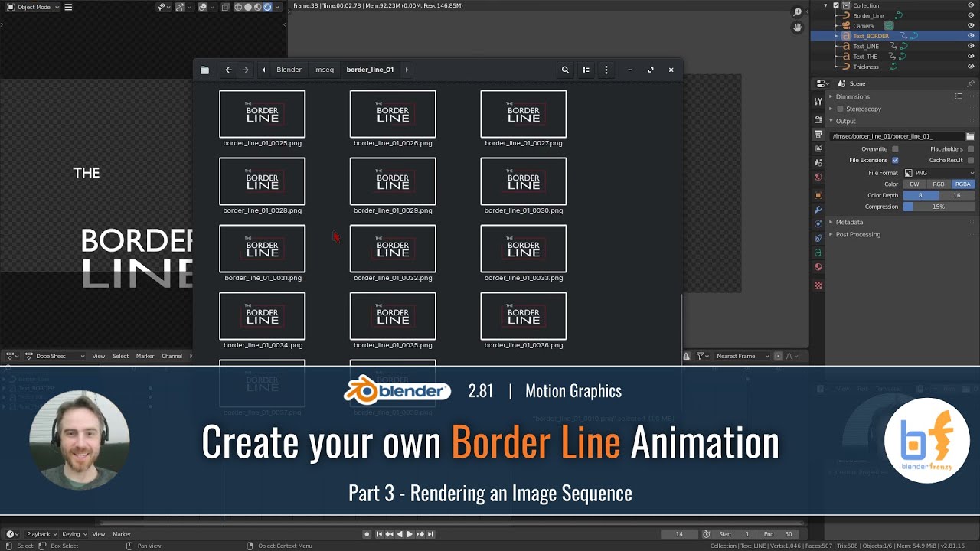Pin the Scene properties context
Viewport: 980px width, 551px height.
971,83
